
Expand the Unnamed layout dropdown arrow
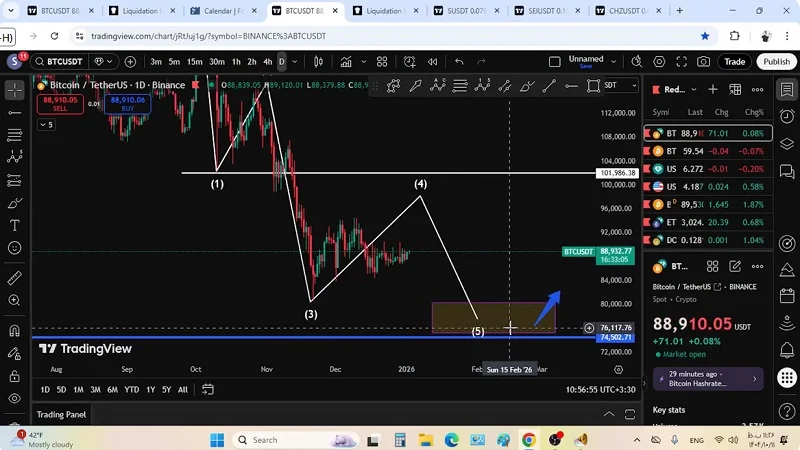pos(615,62)
